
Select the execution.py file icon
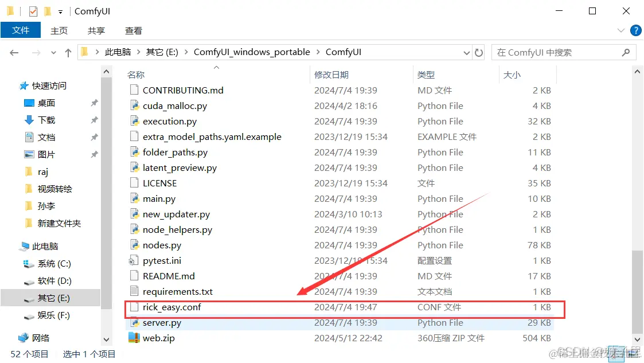pyautogui.click(x=134, y=121)
